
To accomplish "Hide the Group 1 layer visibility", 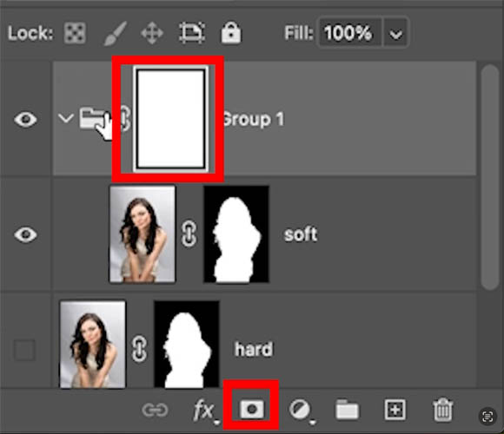I will [x=25, y=120].
